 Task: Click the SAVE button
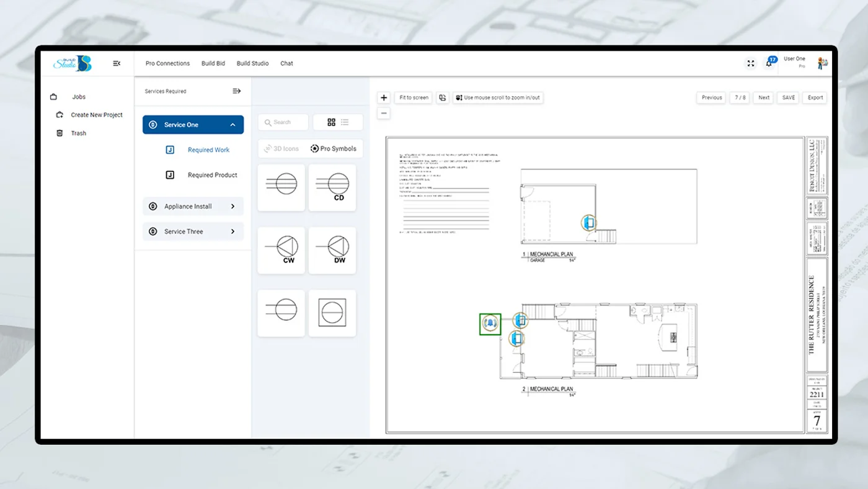tap(789, 97)
